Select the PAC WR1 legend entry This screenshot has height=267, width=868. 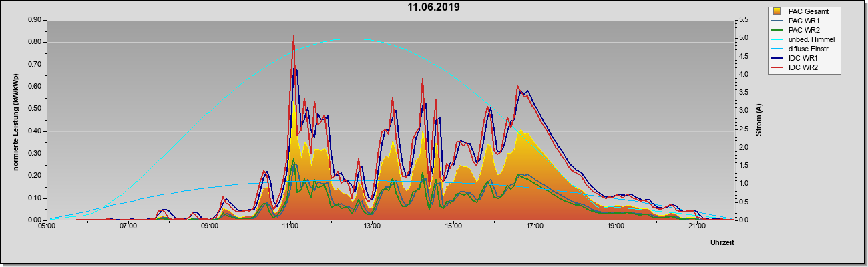pyautogui.click(x=803, y=21)
